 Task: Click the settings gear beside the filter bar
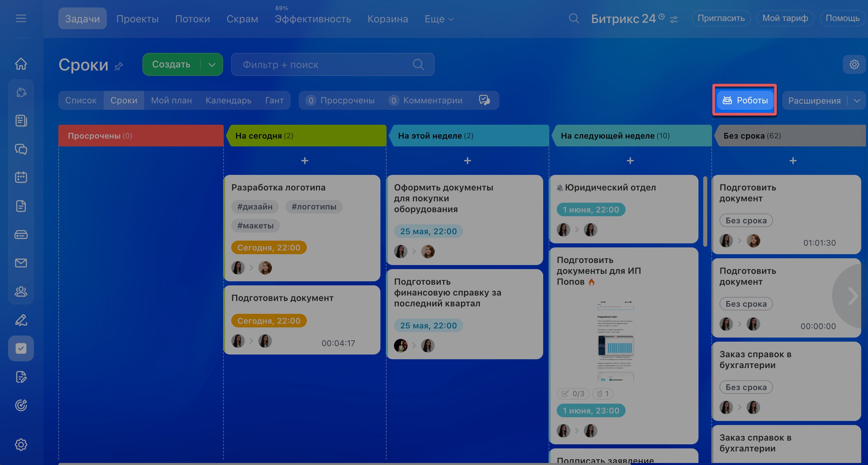[x=854, y=64]
